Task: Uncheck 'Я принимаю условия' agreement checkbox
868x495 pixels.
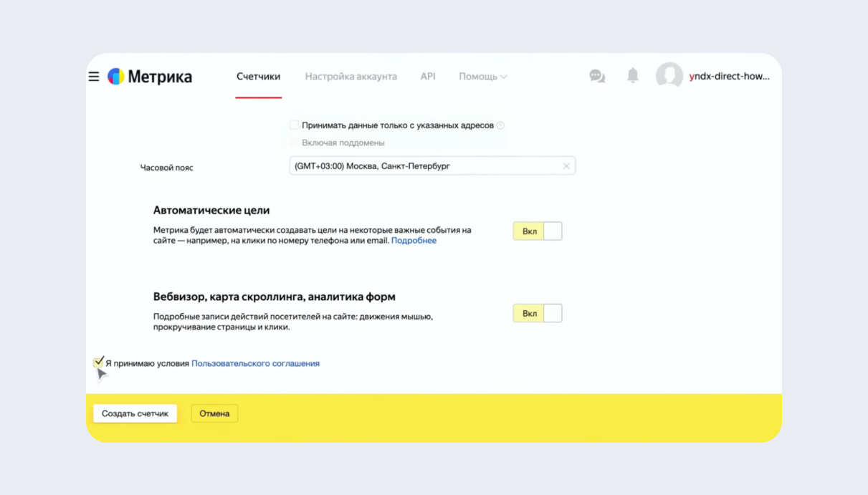Action: point(99,362)
